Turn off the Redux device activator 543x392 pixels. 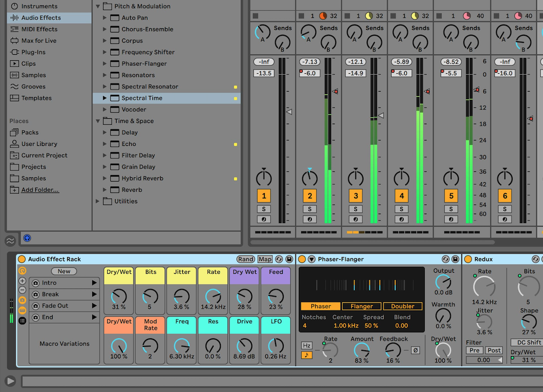pos(468,259)
